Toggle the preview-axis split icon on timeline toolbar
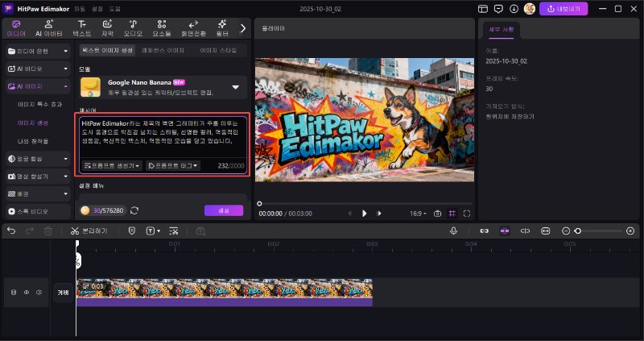This screenshot has height=341, width=644. coord(526,231)
